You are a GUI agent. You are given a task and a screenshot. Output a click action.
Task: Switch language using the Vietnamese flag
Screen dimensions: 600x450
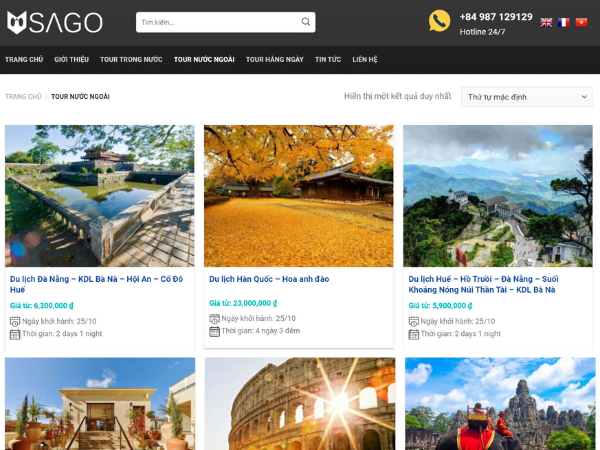[x=581, y=22]
